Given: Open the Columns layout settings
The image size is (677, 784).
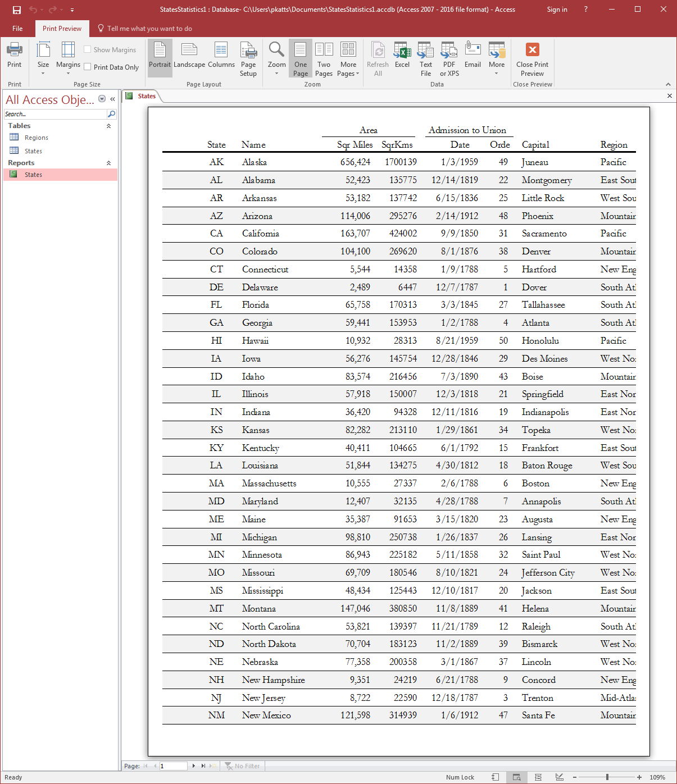Looking at the screenshot, I should point(221,55).
